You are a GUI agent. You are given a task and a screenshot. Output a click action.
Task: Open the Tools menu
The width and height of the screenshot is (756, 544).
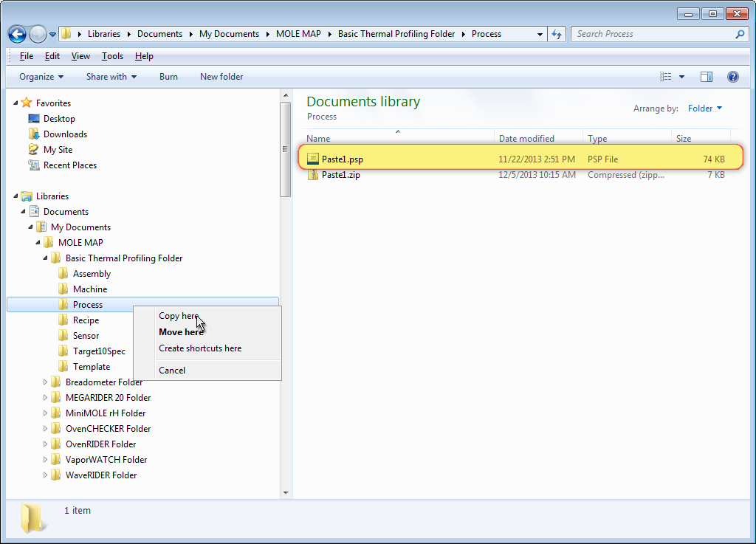pos(112,56)
